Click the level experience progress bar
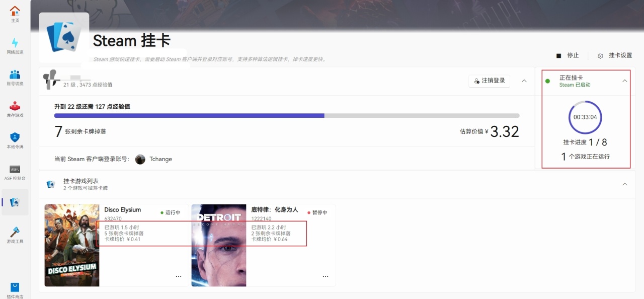 pyautogui.click(x=287, y=116)
